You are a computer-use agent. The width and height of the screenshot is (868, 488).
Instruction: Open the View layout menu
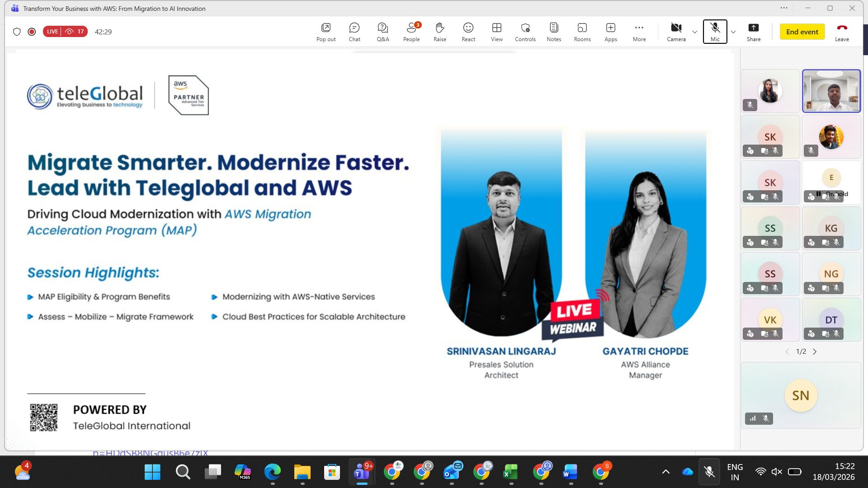pyautogui.click(x=496, y=32)
